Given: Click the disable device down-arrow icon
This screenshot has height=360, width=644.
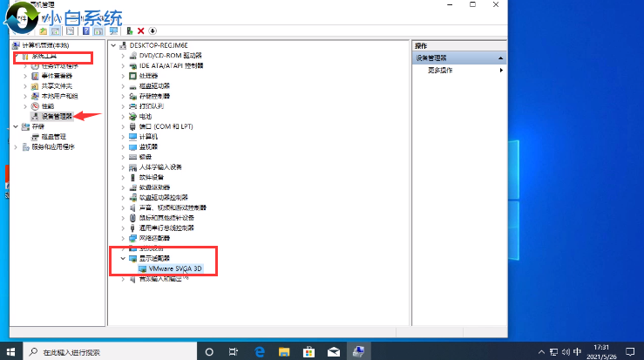Looking at the screenshot, I should 153,31.
